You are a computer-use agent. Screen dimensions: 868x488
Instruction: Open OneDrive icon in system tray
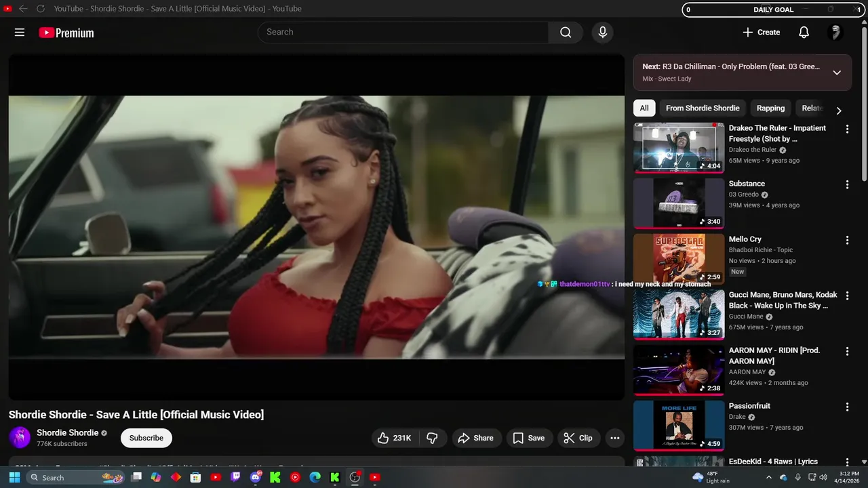coord(783,477)
